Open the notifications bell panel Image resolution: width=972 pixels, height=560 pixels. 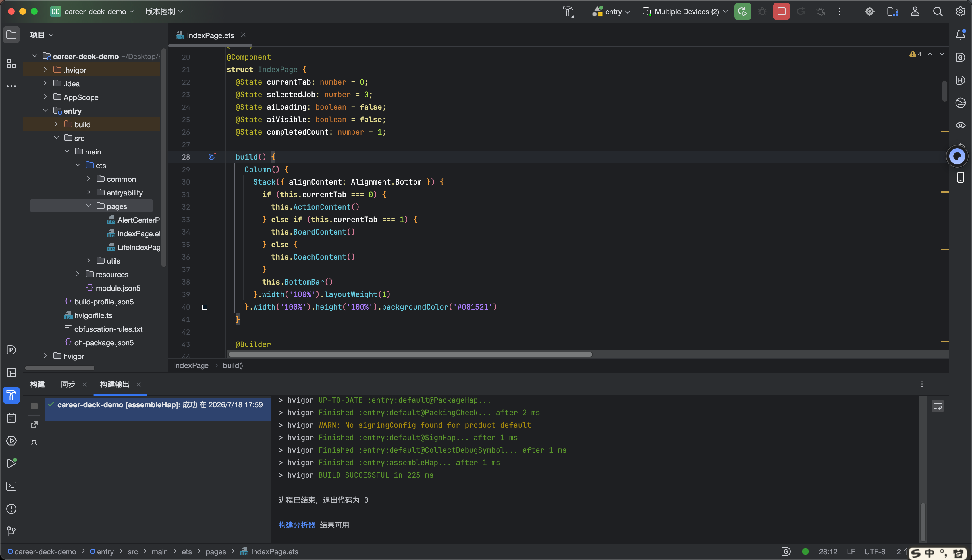coord(960,35)
